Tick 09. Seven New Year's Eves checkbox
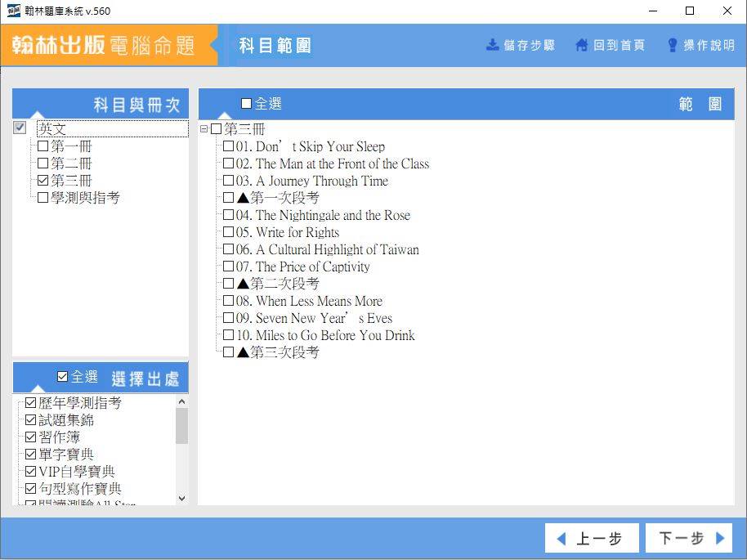Screen dimensions: 747x560 coord(229,317)
